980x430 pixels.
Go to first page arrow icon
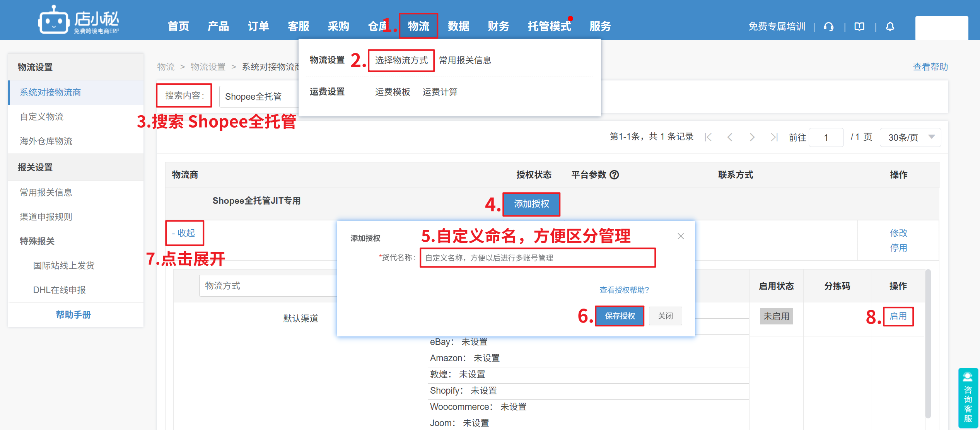pos(708,137)
